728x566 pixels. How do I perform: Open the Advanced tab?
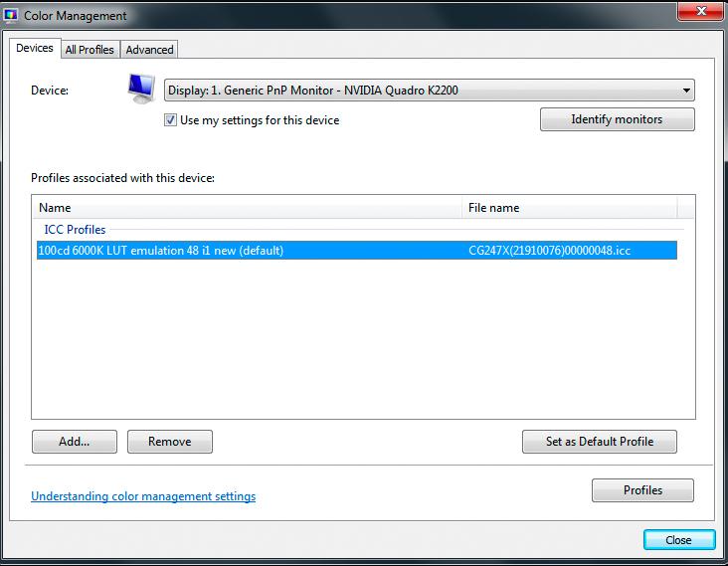point(149,49)
